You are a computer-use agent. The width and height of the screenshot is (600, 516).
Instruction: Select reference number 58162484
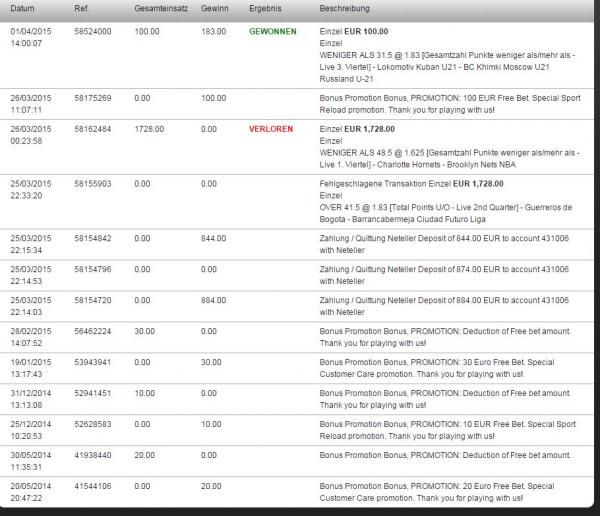pyautogui.click(x=92, y=129)
